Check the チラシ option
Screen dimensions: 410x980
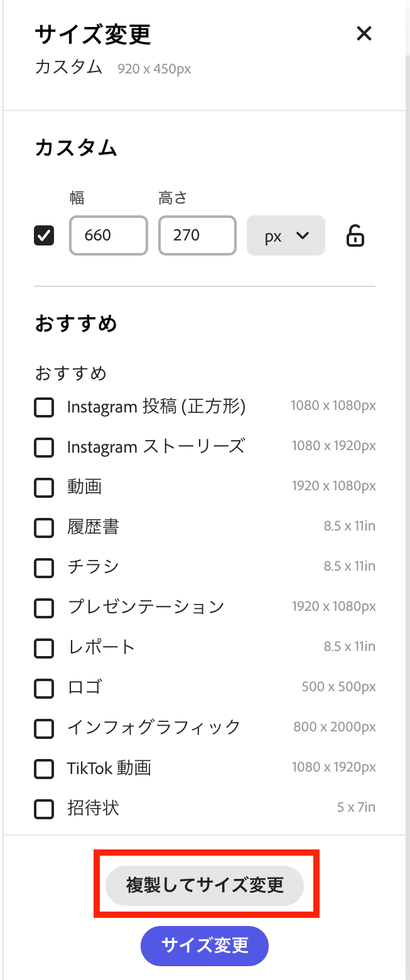pos(44,568)
